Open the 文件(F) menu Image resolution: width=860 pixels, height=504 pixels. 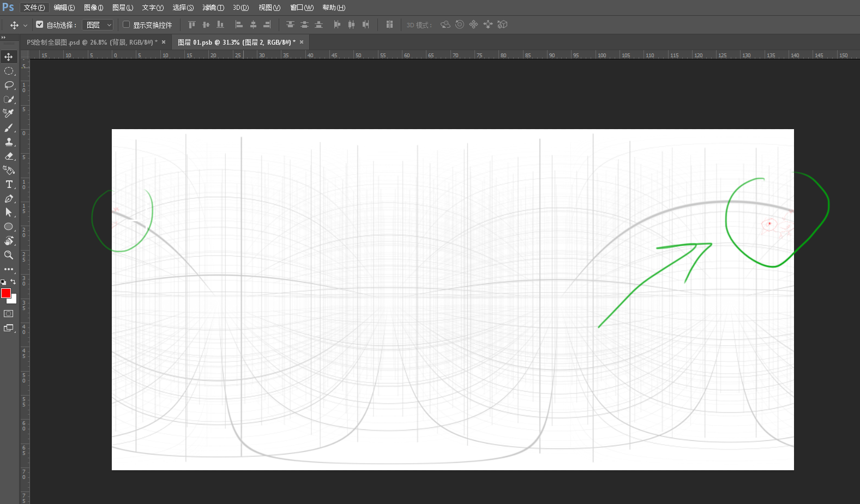click(34, 8)
